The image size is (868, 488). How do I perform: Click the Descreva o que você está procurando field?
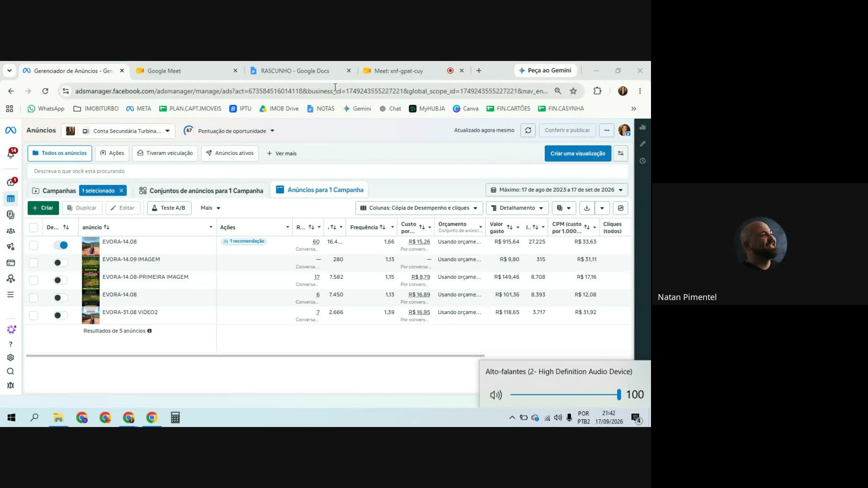pos(328,171)
